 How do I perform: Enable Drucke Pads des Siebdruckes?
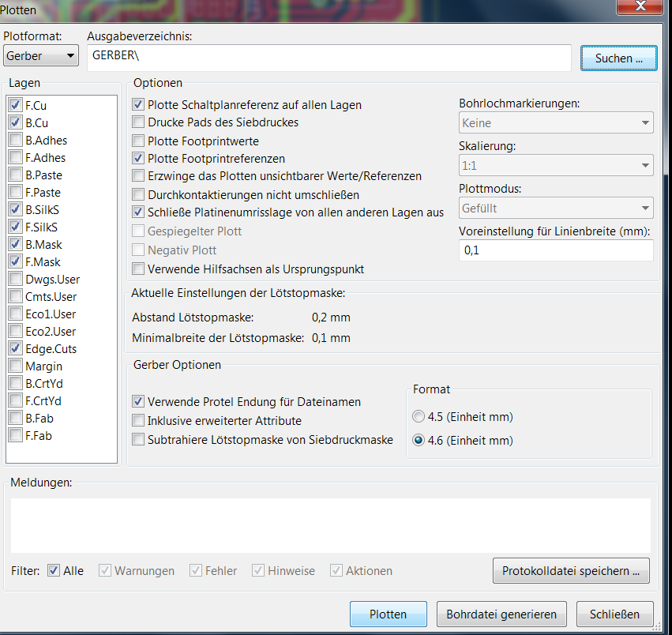click(x=138, y=122)
